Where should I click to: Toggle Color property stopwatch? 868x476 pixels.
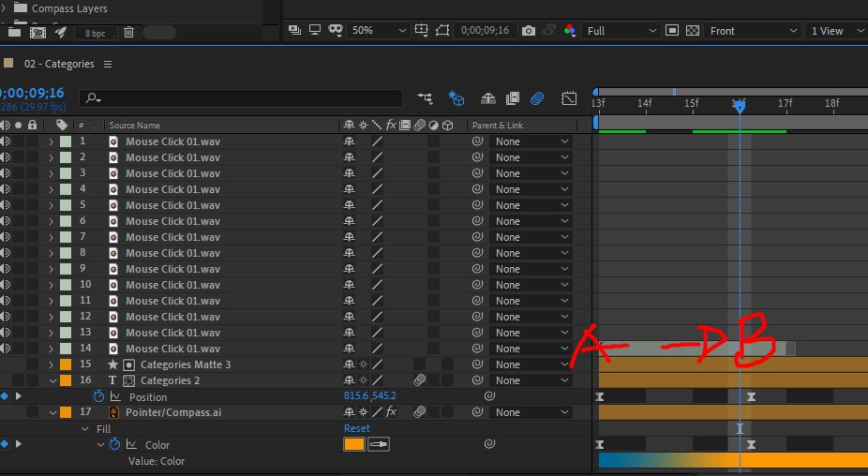pos(114,444)
